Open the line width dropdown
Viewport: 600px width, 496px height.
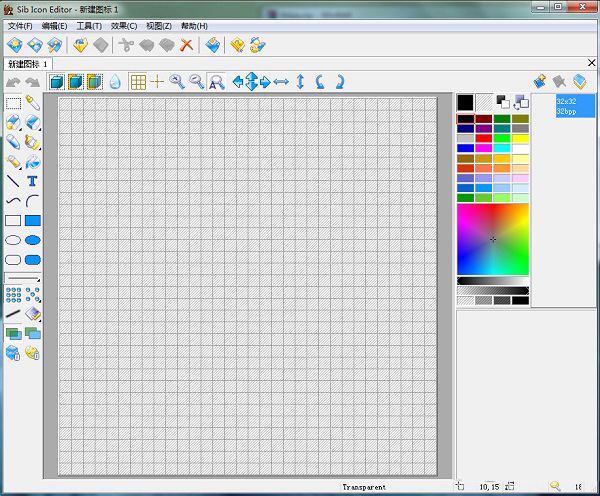[x=22, y=278]
